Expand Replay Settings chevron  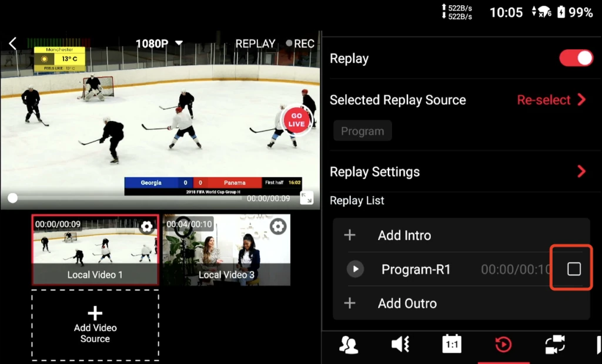581,171
